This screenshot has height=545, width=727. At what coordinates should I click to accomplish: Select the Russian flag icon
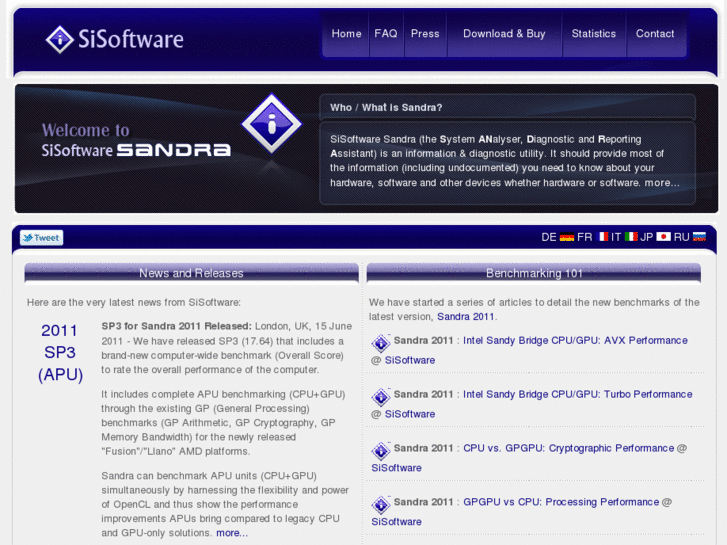pyautogui.click(x=699, y=237)
